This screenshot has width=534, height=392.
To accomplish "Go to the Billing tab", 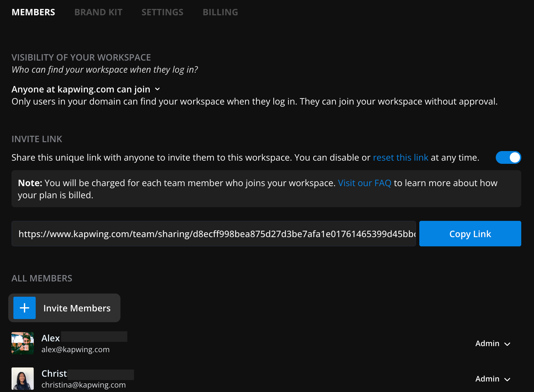I will pyautogui.click(x=220, y=12).
